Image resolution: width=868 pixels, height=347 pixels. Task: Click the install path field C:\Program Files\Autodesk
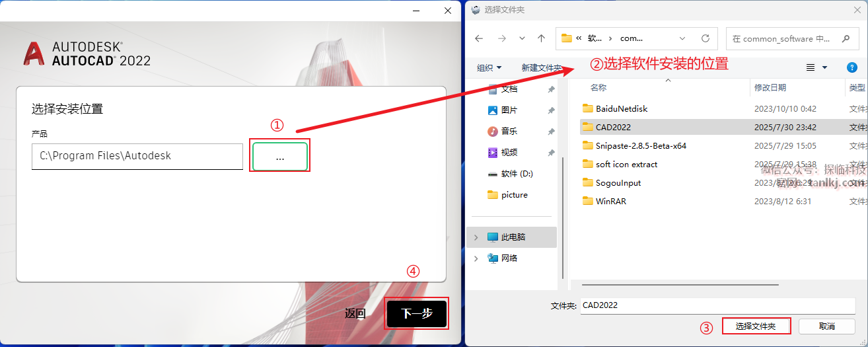point(137,156)
